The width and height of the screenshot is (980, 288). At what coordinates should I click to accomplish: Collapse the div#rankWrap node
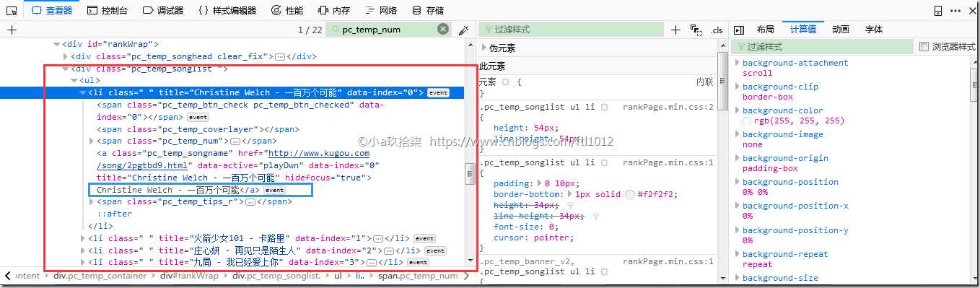tap(57, 45)
